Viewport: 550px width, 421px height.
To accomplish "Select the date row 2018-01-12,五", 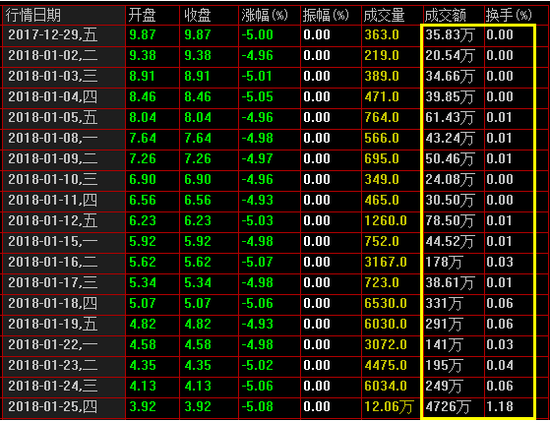I will click(53, 221).
